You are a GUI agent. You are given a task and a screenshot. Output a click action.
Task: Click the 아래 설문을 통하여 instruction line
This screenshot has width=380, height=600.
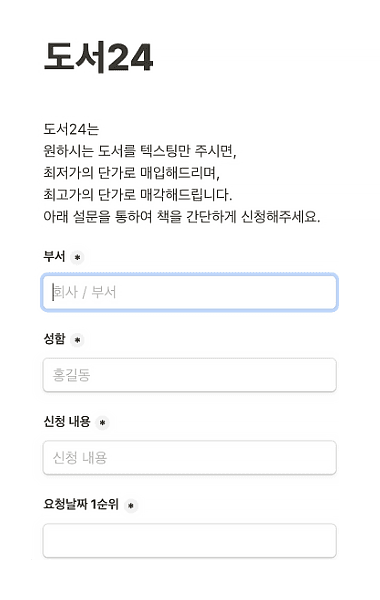tap(182, 217)
